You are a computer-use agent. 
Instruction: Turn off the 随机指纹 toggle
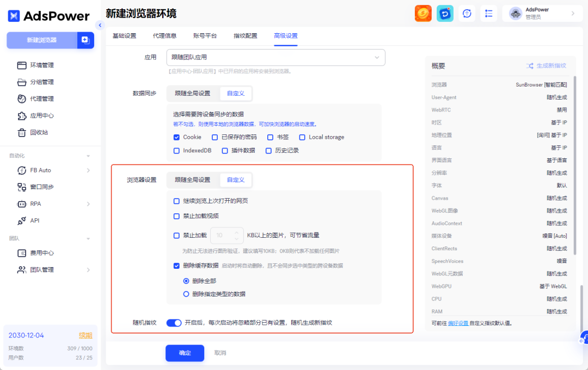tap(174, 323)
